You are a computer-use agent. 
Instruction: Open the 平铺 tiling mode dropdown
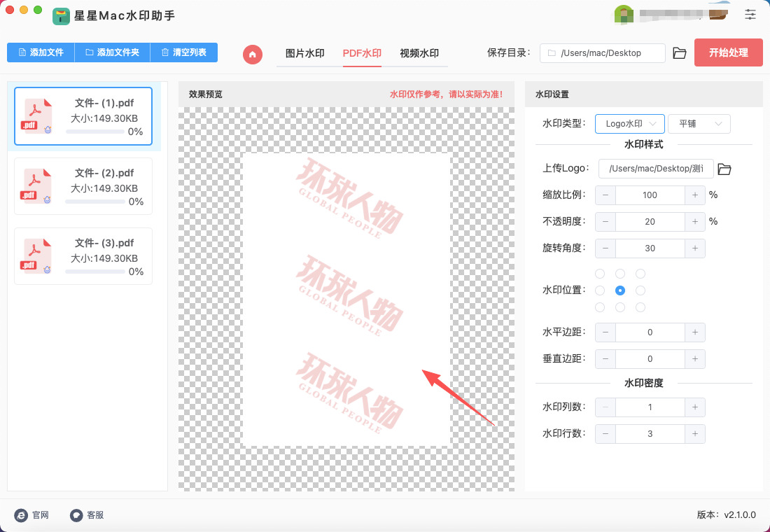[699, 124]
